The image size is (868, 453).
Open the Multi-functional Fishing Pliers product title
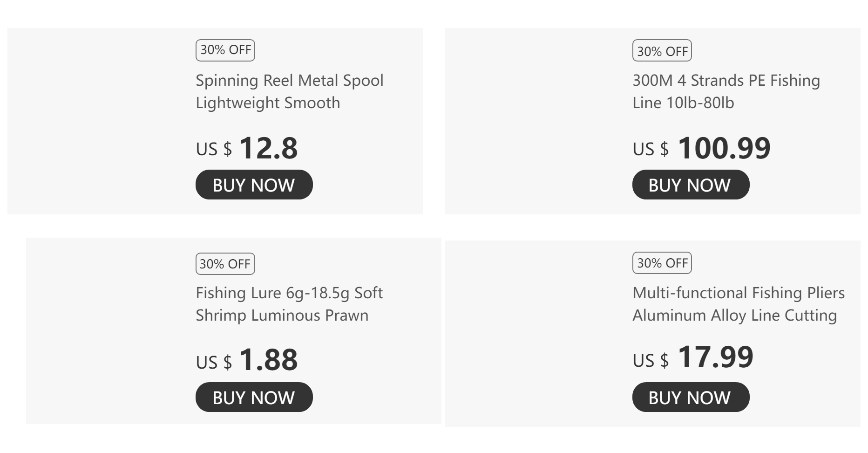tap(738, 304)
